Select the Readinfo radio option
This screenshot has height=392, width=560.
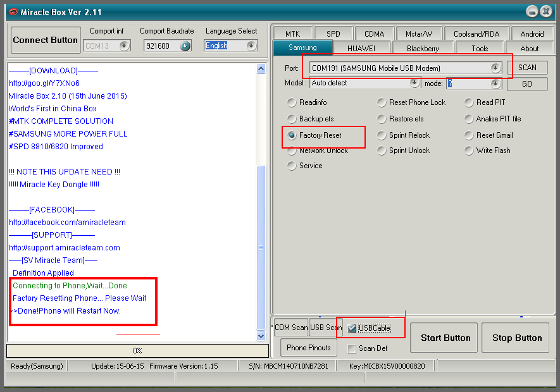click(292, 102)
